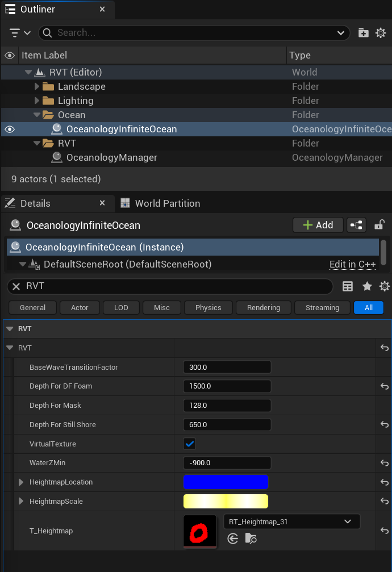This screenshot has width=392, height=572.
Task: Collapse the RVT folder in Outliner
Action: 36,143
